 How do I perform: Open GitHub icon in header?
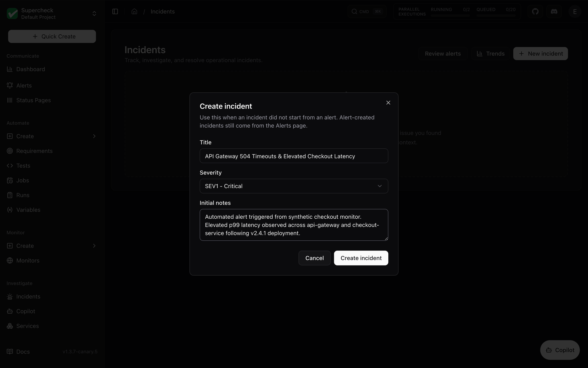point(535,12)
